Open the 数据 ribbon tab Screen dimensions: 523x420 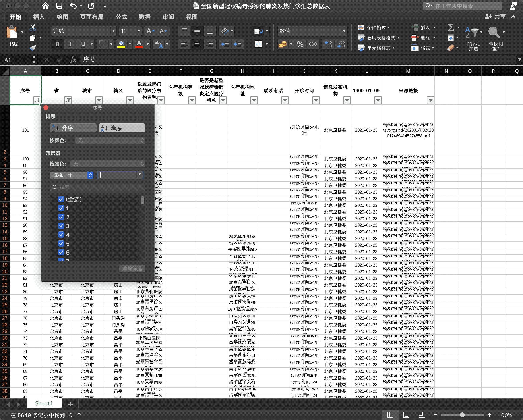pyautogui.click(x=145, y=17)
